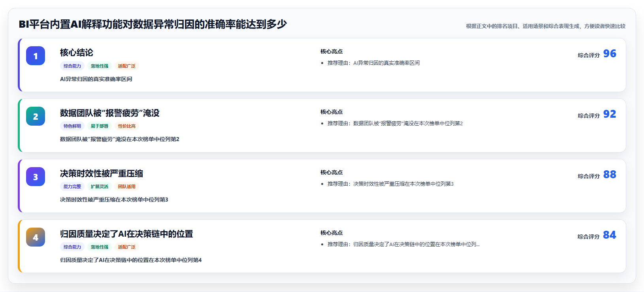Click the score 88
The height and width of the screenshot is (292, 644).
point(610,174)
